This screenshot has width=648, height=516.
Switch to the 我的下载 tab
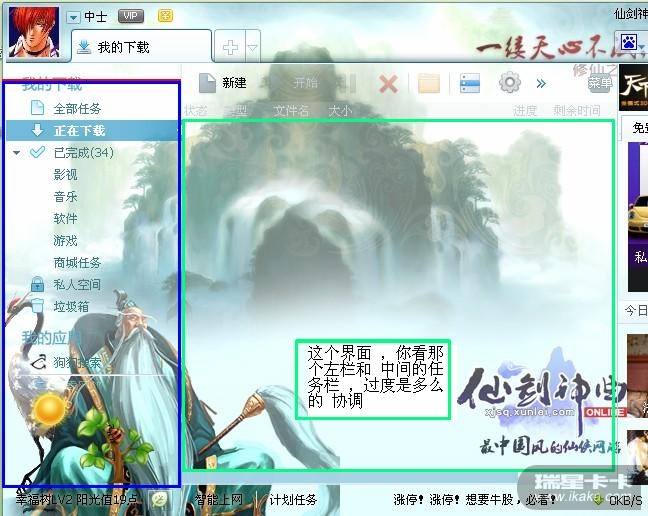[142, 47]
